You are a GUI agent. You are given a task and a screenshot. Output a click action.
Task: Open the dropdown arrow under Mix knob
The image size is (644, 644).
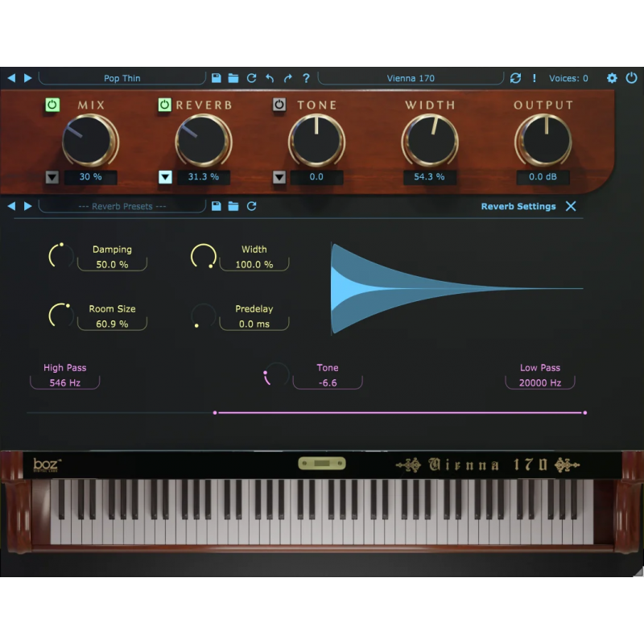[52, 176]
